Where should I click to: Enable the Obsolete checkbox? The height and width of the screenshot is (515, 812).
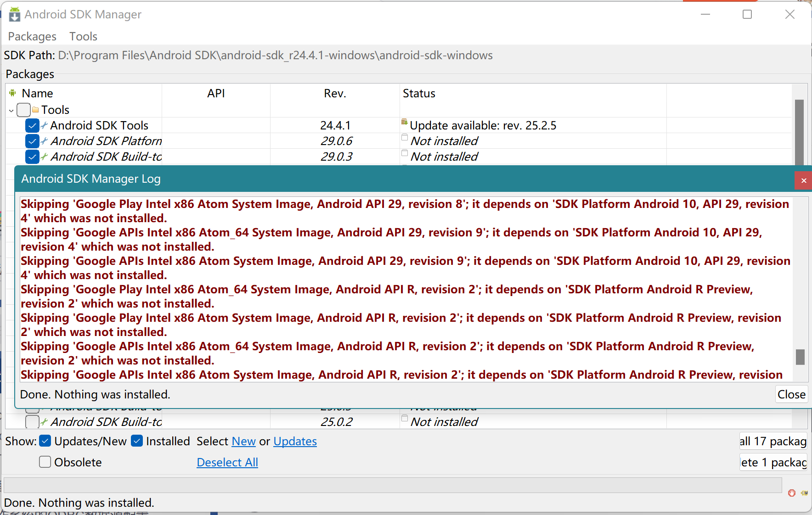coord(45,462)
